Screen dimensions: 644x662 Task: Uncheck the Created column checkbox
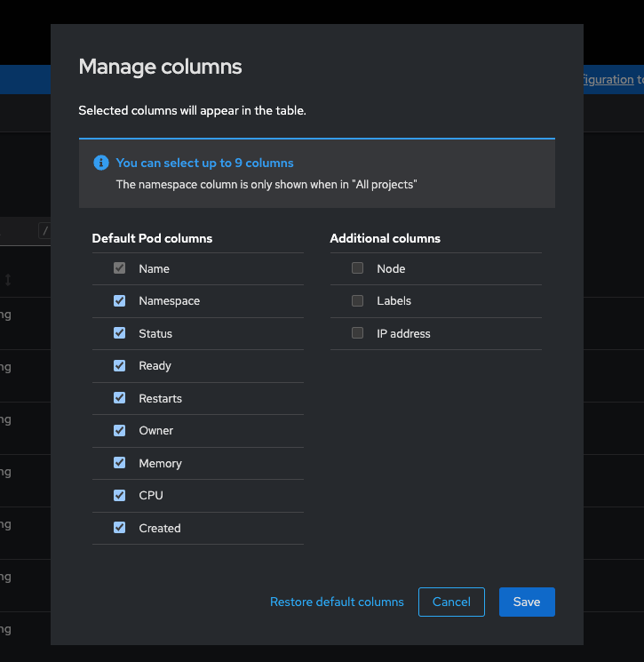tap(119, 528)
